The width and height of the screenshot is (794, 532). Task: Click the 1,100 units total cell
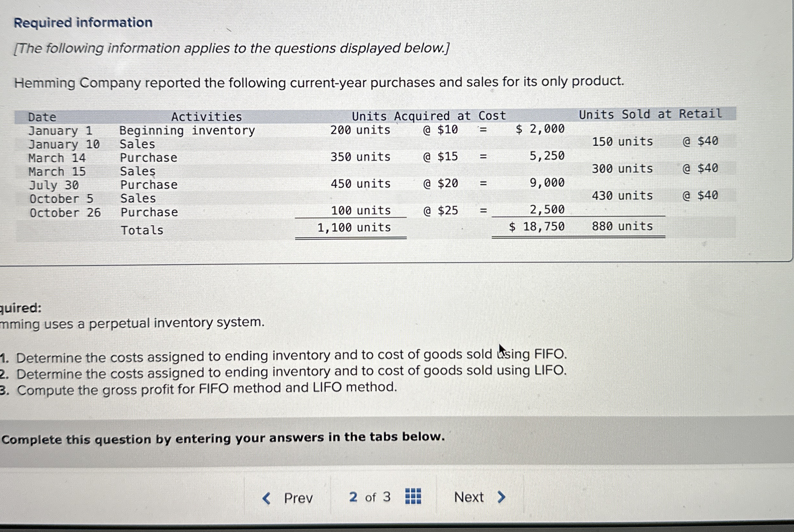[x=354, y=227]
